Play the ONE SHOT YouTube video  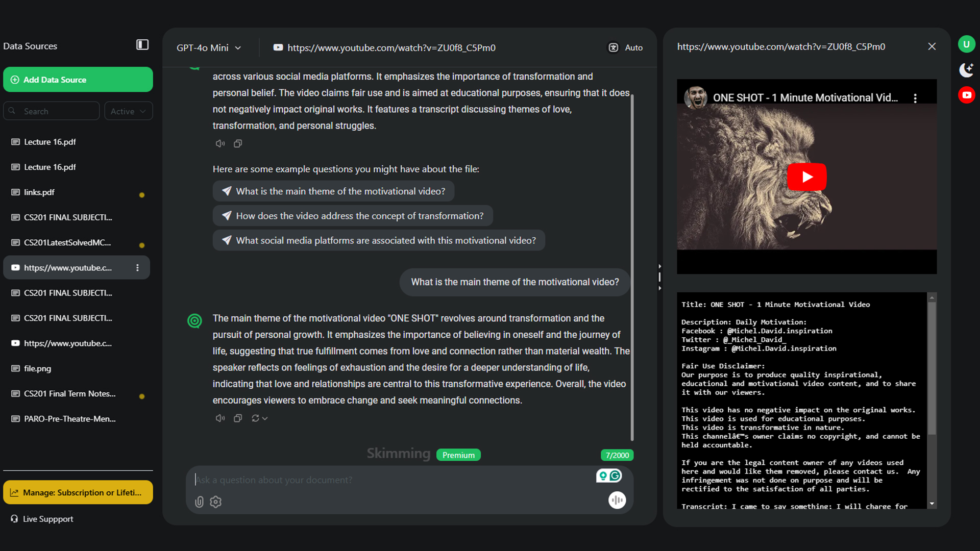pos(806,177)
